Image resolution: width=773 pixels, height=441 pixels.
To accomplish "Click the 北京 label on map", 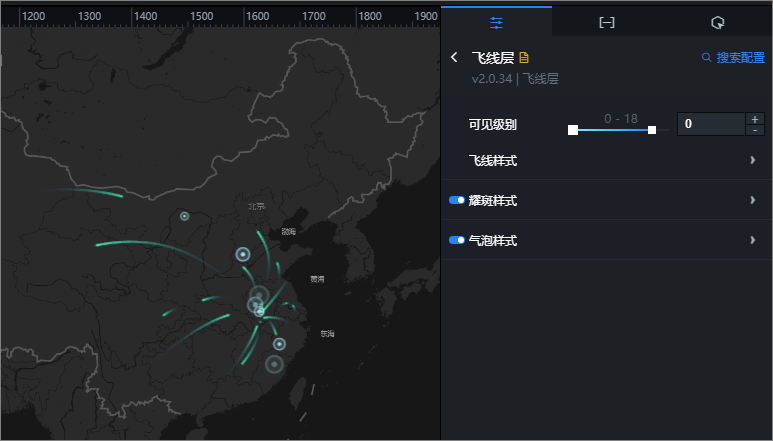I will [256, 206].
